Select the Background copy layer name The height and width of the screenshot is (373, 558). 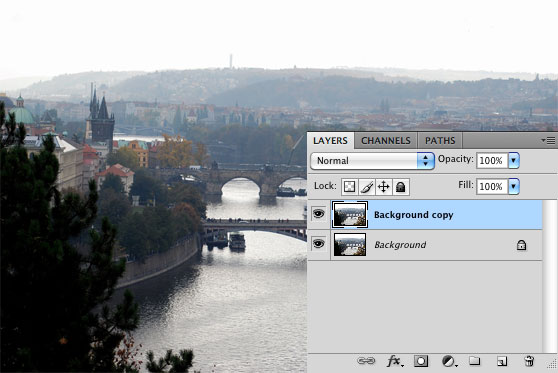point(414,215)
